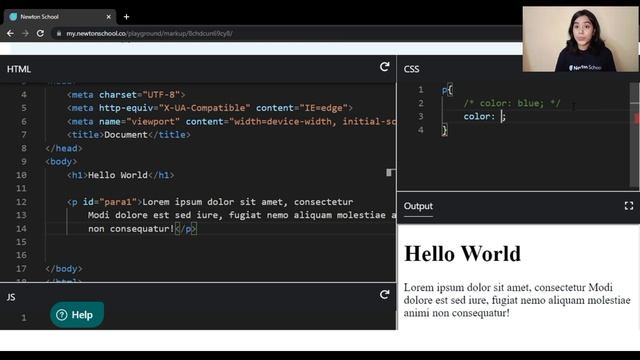This screenshot has width=640, height=360.
Task: Click the meta charset="UTF-8" line
Action: point(126,95)
